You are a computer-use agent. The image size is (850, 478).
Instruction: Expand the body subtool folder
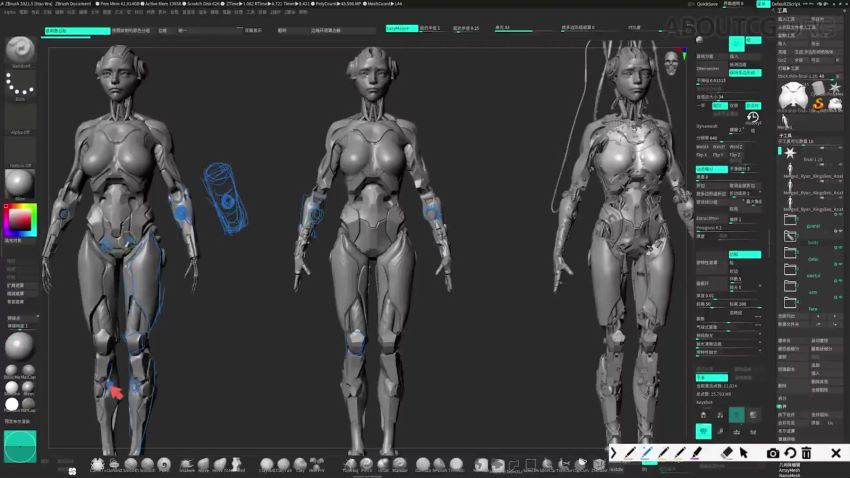click(790, 236)
